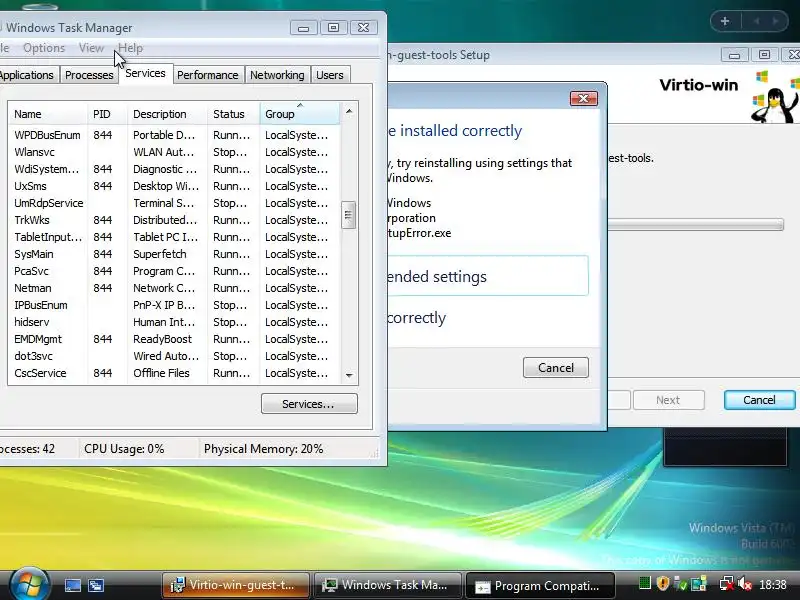Open Virtio-win-guest-tools taskbar button

(236, 585)
